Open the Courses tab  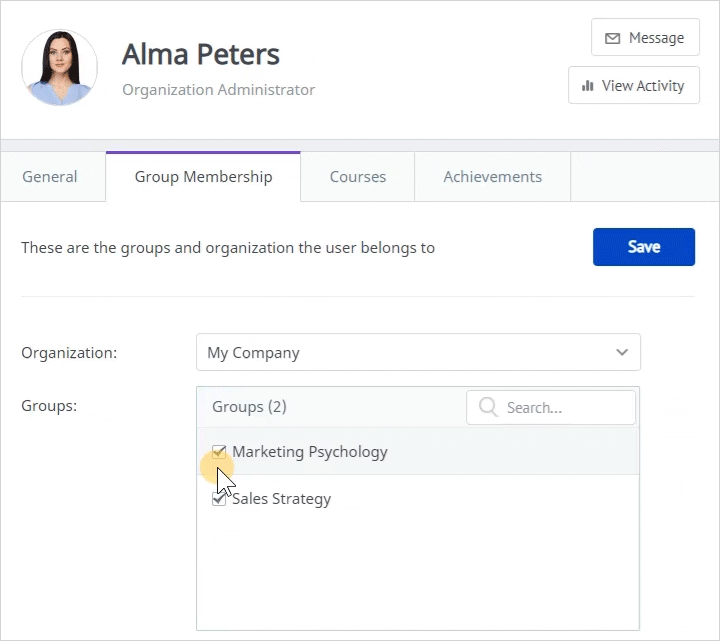pyautogui.click(x=358, y=177)
